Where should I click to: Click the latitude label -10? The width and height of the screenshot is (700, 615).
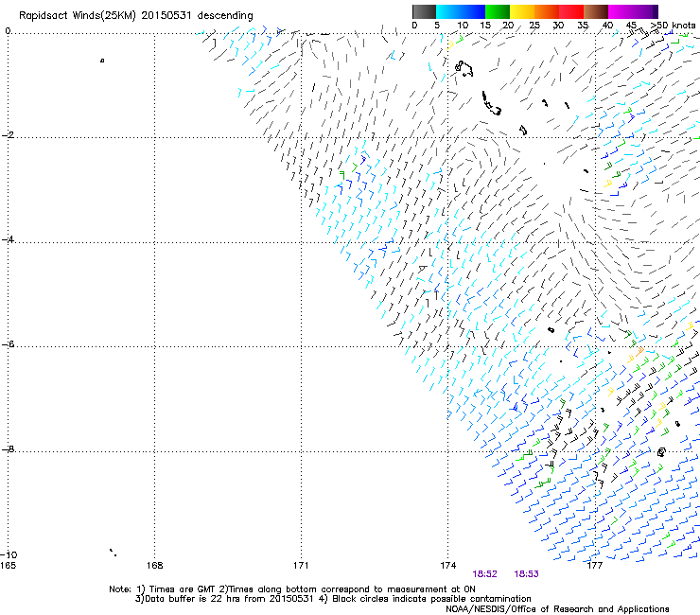(x=9, y=554)
